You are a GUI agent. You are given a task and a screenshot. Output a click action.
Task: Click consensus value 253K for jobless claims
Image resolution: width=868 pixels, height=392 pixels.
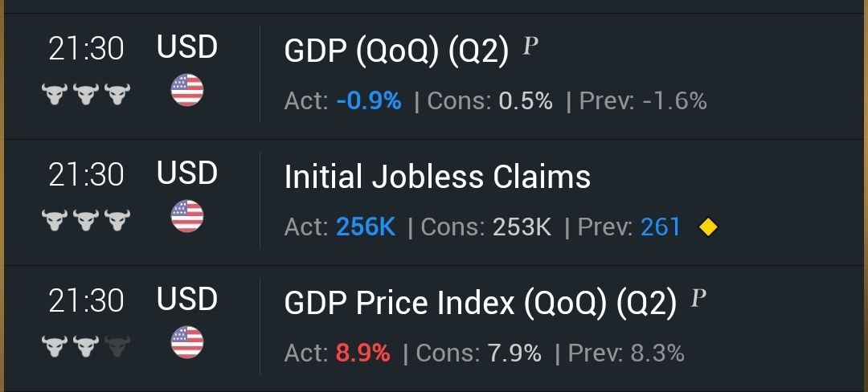pos(522,227)
